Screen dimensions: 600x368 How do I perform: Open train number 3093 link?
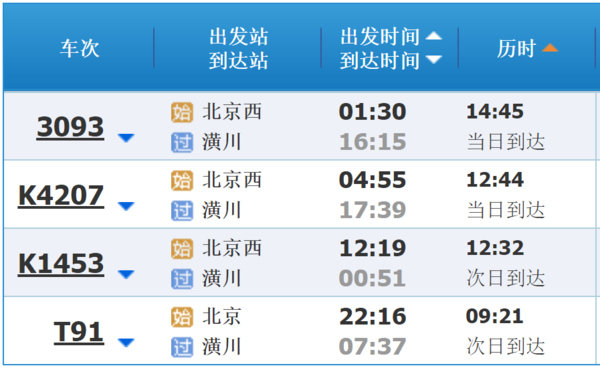click(x=70, y=127)
